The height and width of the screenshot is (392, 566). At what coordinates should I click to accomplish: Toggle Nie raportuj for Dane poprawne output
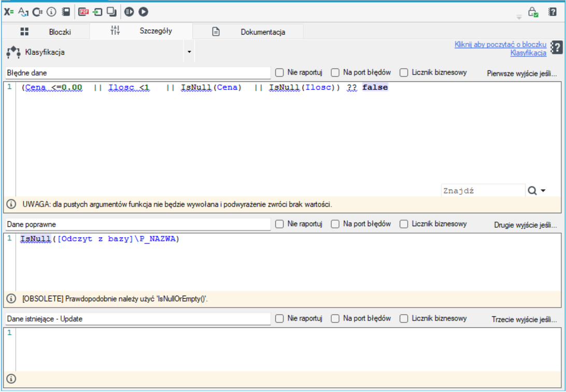(x=279, y=224)
